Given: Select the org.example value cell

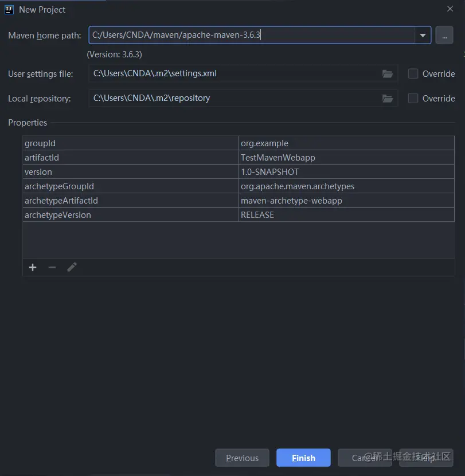Looking at the screenshot, I should (x=347, y=143).
